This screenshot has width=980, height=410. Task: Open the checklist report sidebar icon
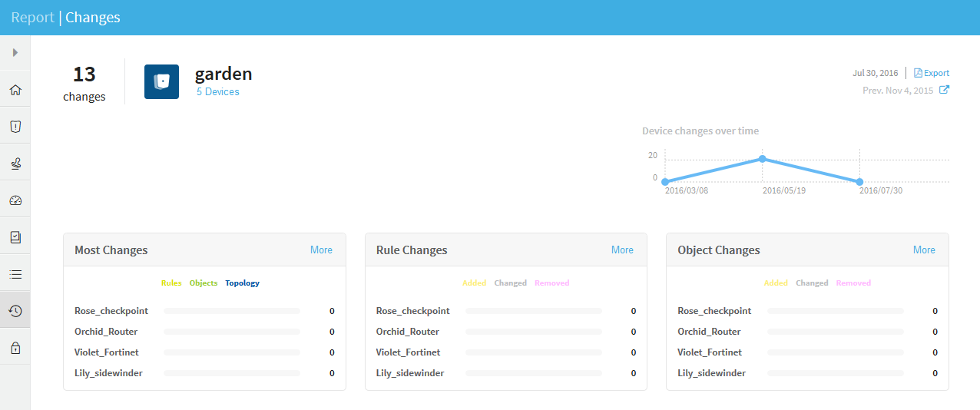15,237
